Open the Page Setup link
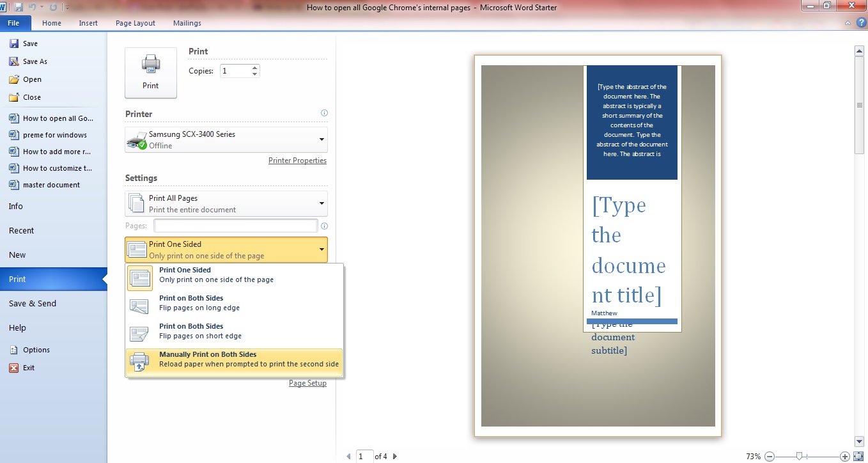 coord(307,383)
